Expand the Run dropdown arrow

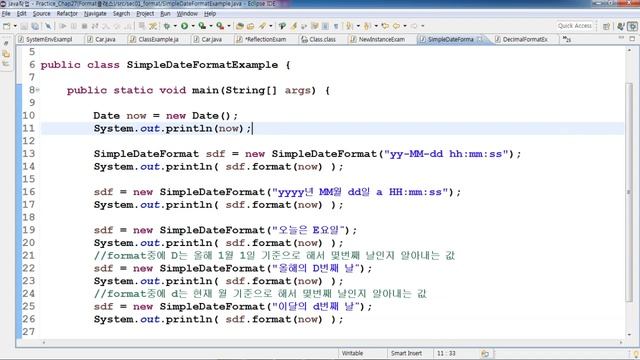[x=193, y=26]
